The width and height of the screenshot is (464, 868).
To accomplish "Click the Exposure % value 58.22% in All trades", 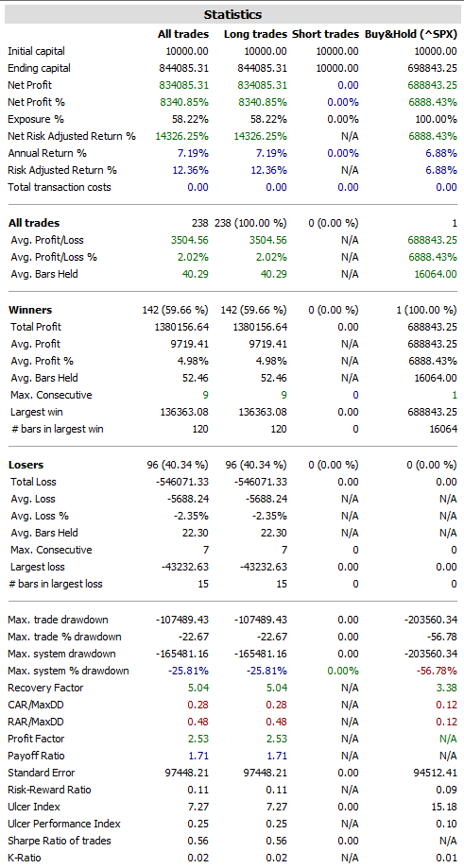I will [x=192, y=120].
